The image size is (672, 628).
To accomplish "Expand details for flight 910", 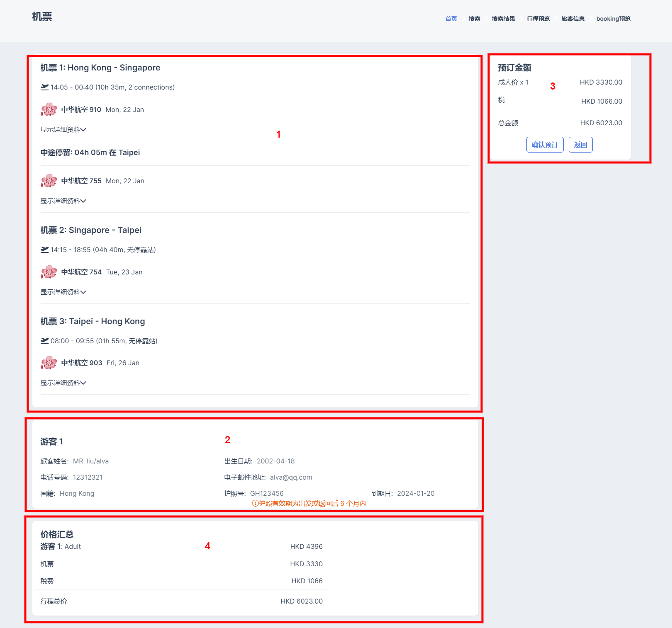I will 63,130.
